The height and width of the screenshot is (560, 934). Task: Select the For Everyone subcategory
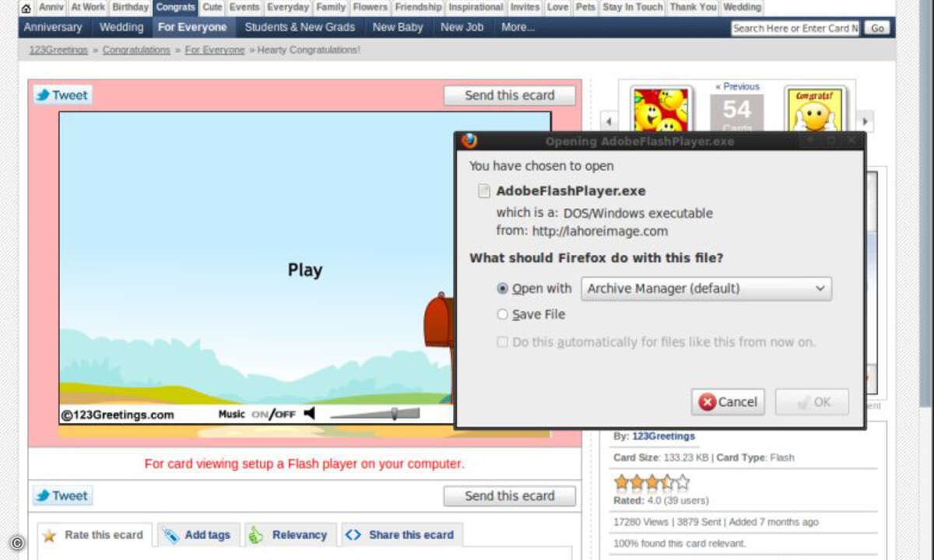[192, 27]
